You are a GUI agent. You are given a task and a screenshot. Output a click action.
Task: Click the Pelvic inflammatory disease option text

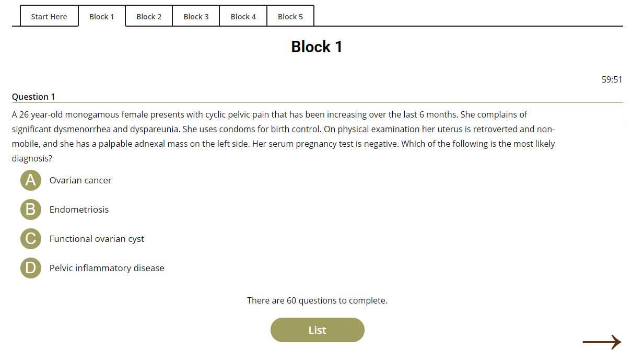pyautogui.click(x=107, y=268)
